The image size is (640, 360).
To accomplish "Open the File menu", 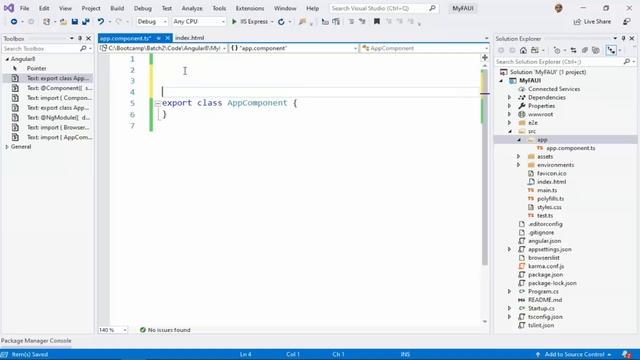I will click(x=24, y=8).
